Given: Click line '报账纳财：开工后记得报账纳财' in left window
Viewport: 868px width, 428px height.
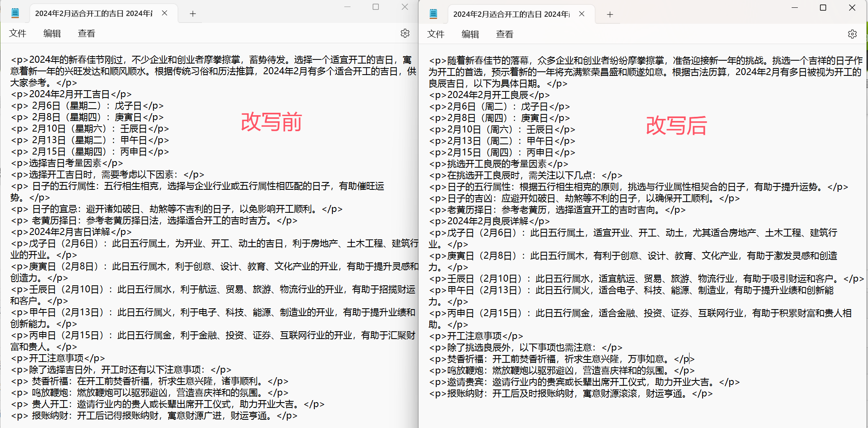Looking at the screenshot, I should tap(154, 416).
